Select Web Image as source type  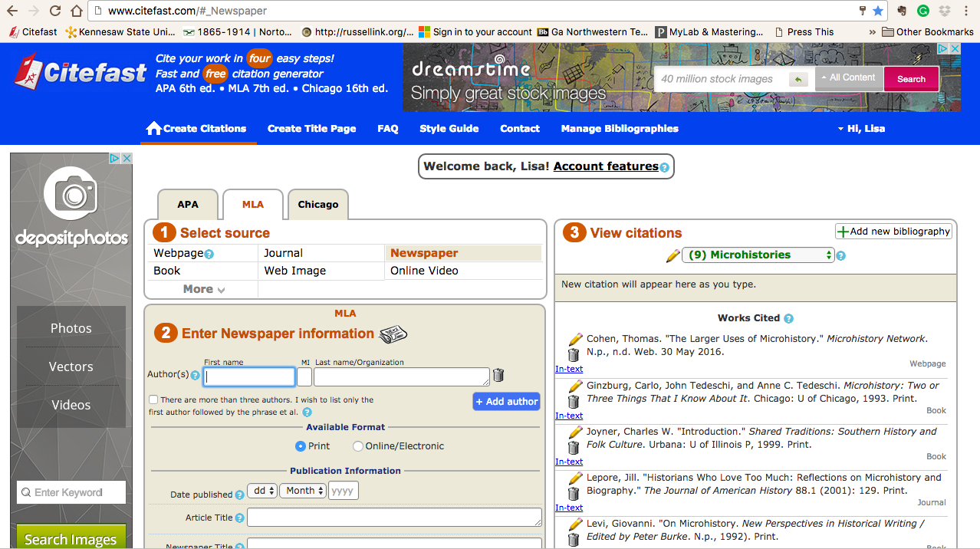(295, 271)
